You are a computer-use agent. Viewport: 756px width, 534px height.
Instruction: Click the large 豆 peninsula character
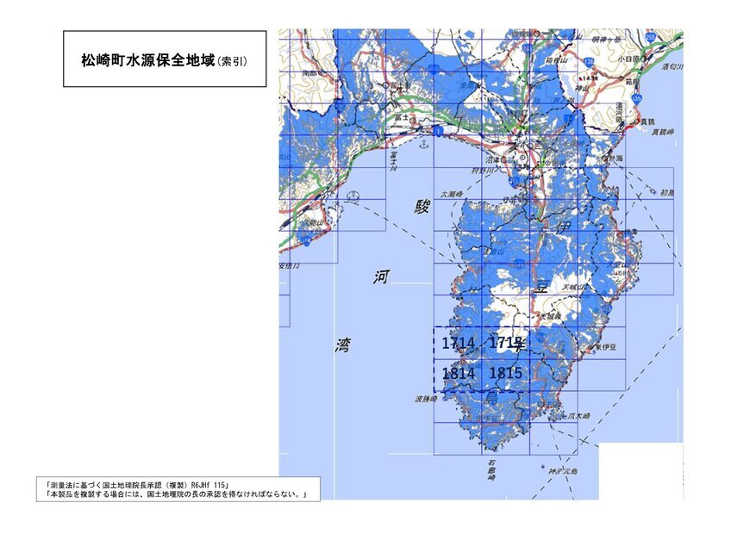point(541,288)
